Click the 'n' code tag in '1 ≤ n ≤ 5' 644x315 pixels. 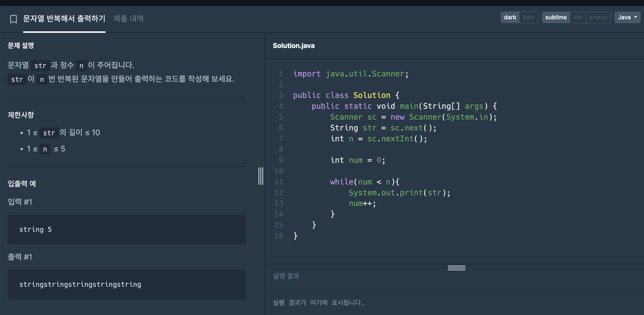coord(45,149)
